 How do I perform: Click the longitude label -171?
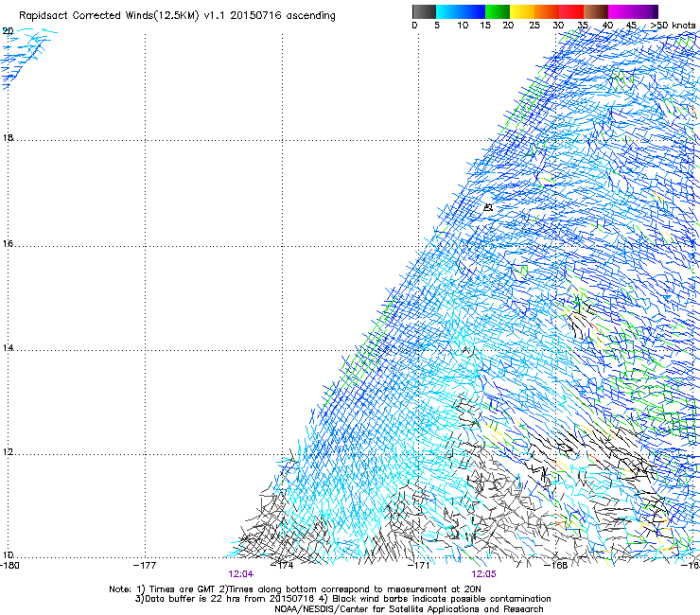(419, 565)
